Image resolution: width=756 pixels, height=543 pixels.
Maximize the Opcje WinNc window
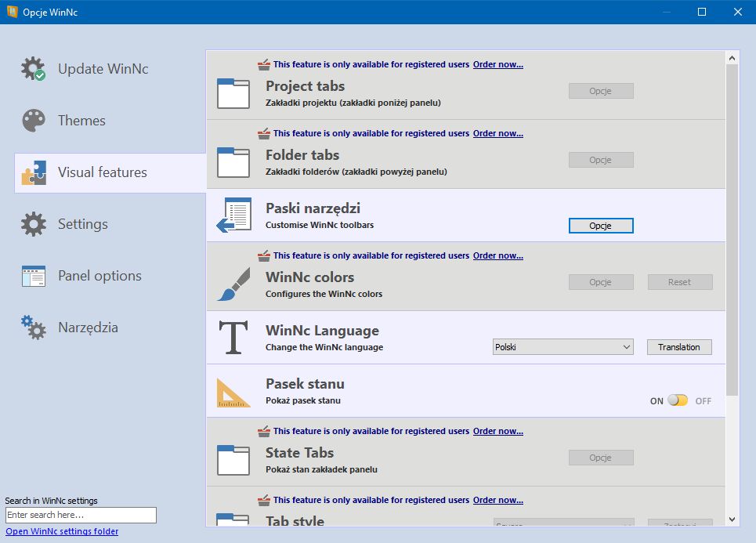(702, 12)
